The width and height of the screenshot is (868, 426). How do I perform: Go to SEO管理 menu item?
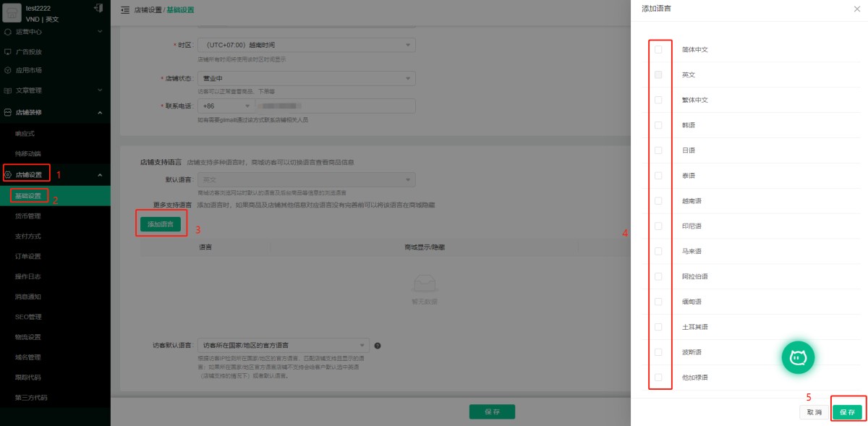click(28, 317)
